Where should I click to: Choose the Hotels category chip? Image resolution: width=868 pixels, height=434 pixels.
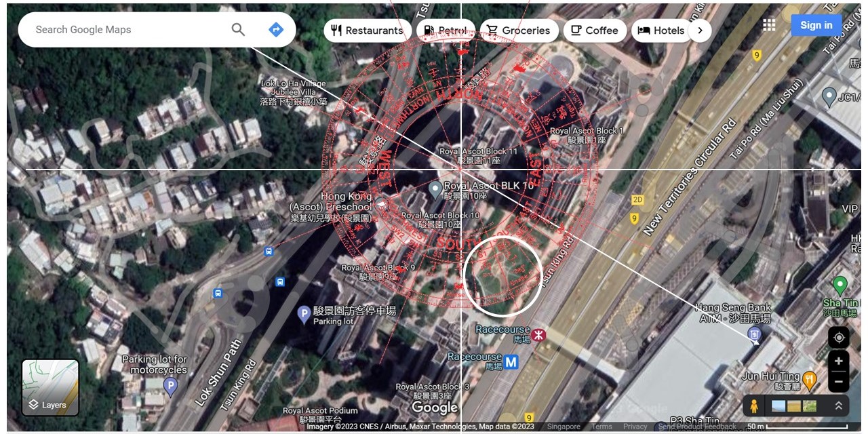(661, 31)
